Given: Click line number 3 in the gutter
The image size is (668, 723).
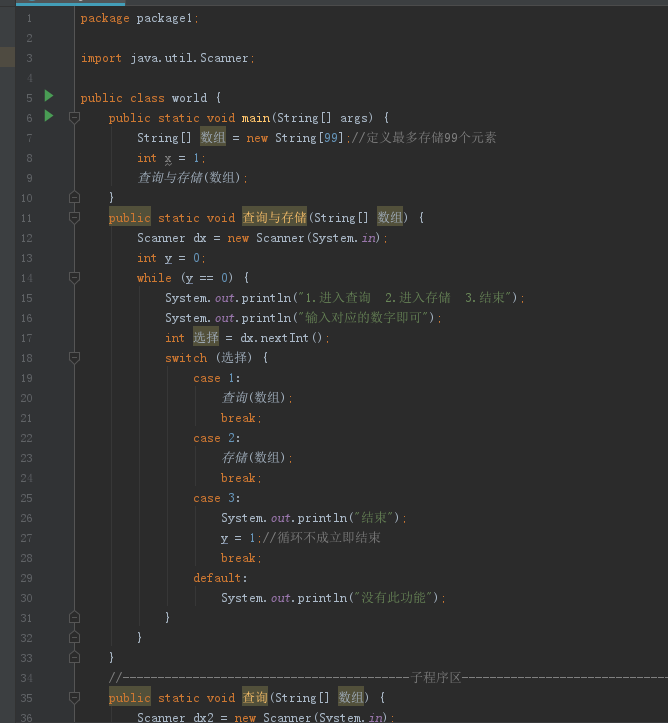Looking at the screenshot, I should [28, 58].
